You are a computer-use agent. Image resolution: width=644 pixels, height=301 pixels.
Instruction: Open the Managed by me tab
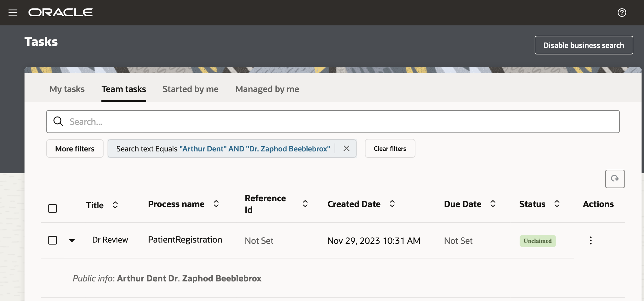click(267, 89)
